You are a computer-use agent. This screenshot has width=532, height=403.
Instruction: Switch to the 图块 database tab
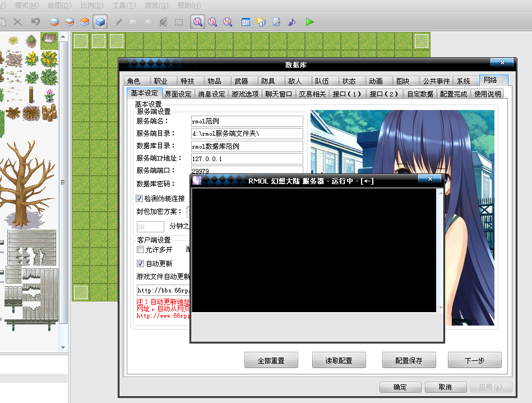tap(406, 81)
